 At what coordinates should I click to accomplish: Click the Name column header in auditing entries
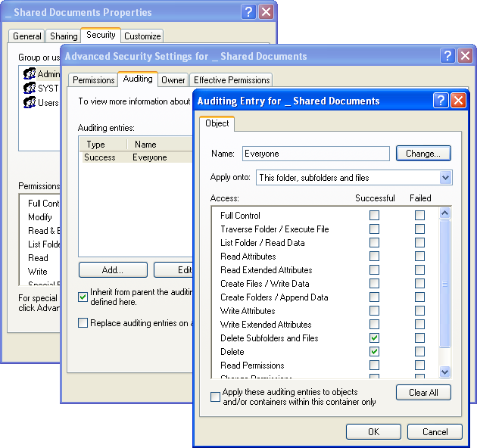coord(160,145)
